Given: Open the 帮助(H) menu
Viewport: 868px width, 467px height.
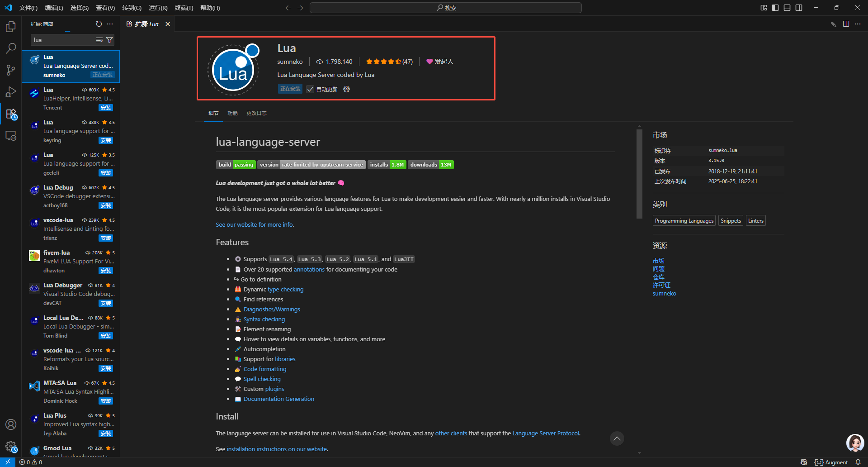Looking at the screenshot, I should [x=210, y=8].
